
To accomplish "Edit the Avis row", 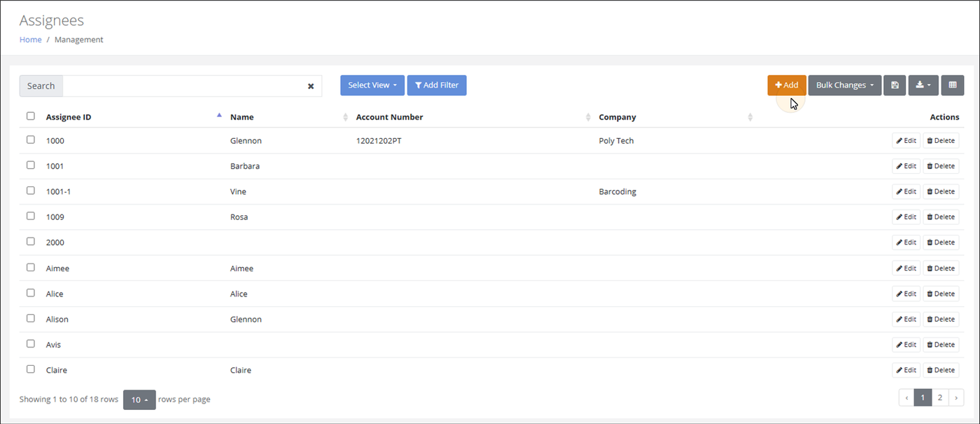I will 906,344.
